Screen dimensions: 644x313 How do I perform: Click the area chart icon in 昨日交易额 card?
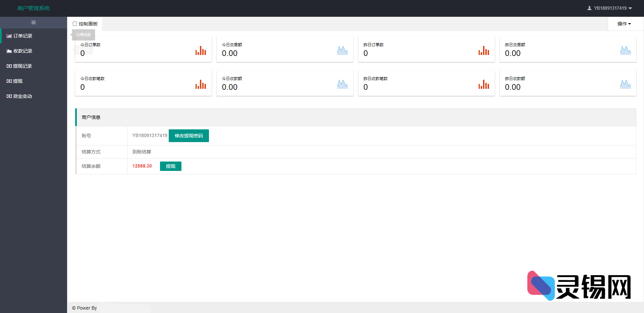tap(625, 51)
